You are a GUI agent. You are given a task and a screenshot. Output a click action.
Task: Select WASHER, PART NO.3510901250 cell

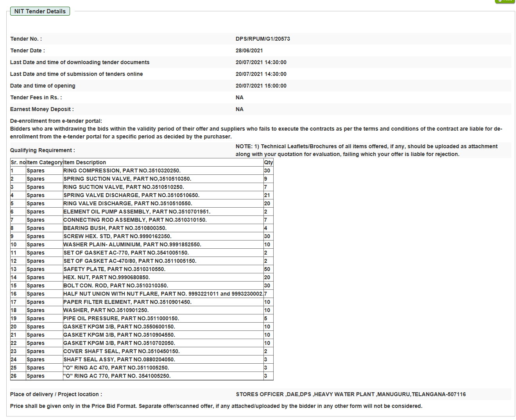163,310
